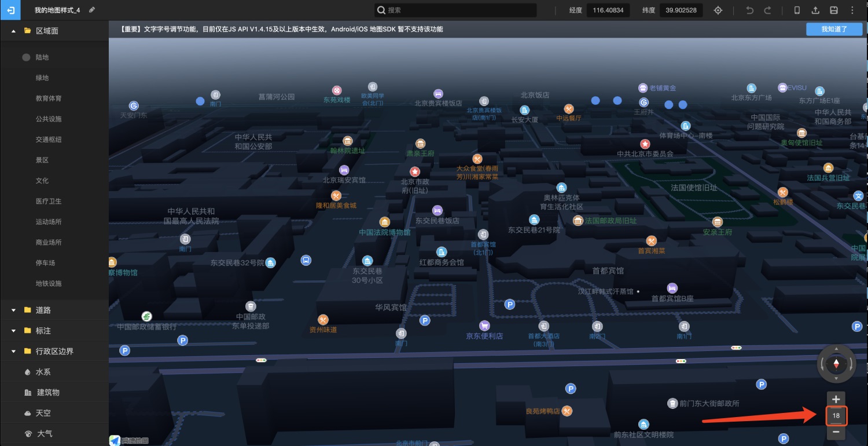Dismiss notice with 我知道了 button
The height and width of the screenshot is (446, 868).
click(833, 29)
